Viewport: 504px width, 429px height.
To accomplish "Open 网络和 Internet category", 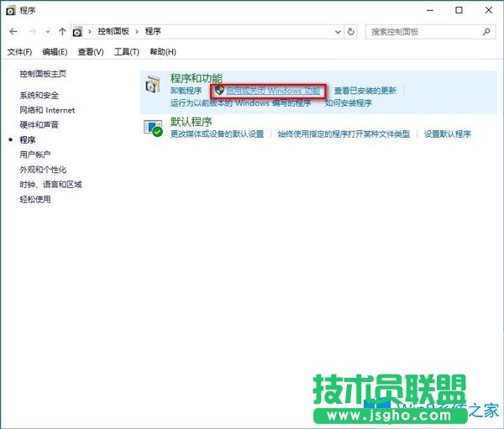I will click(x=47, y=110).
